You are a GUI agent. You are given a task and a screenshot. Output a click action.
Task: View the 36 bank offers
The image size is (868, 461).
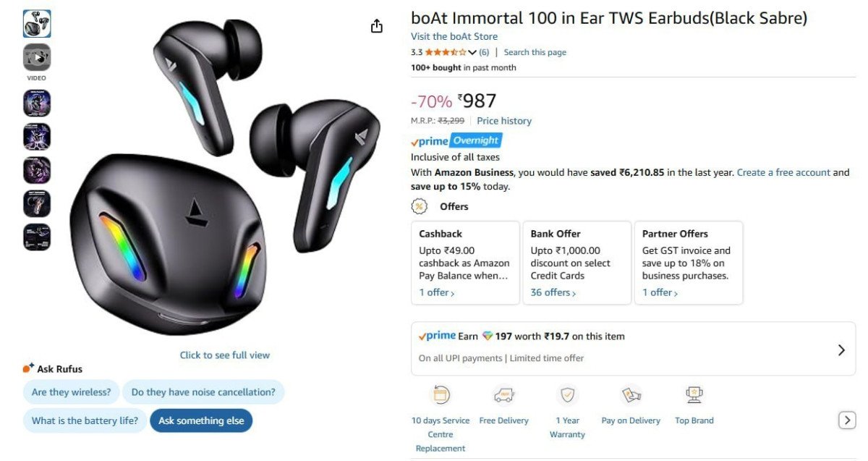[x=551, y=292]
